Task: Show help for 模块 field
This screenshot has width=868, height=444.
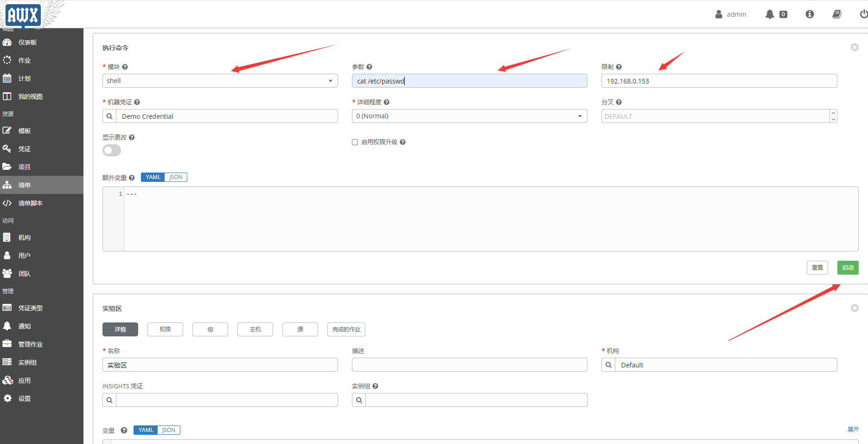Action: (x=125, y=67)
